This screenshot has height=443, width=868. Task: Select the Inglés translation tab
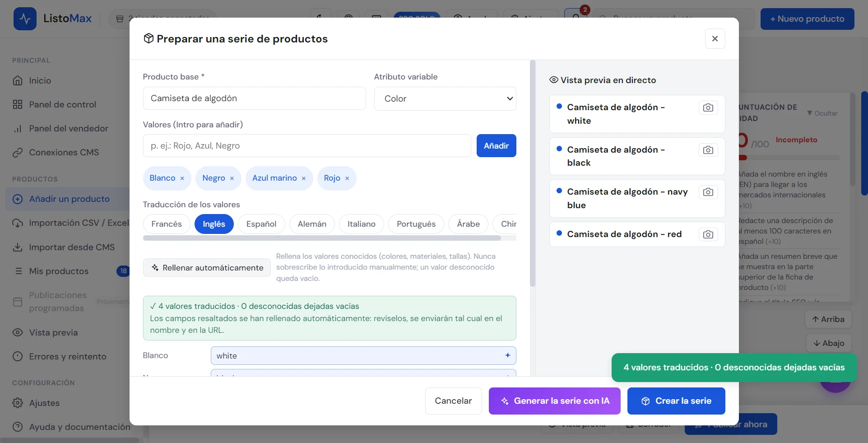click(214, 224)
